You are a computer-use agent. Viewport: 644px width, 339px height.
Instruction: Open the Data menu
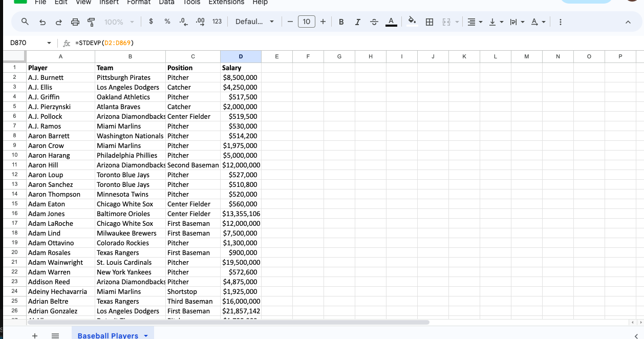click(x=166, y=3)
